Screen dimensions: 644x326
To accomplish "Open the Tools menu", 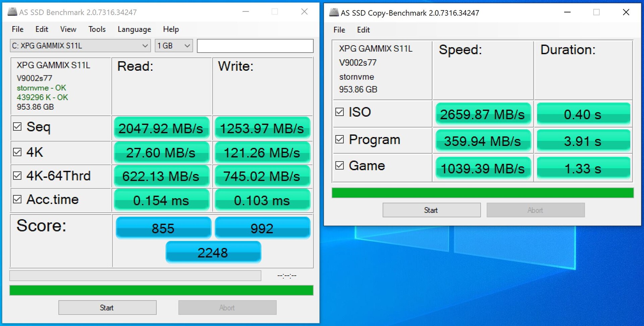I will [97, 29].
